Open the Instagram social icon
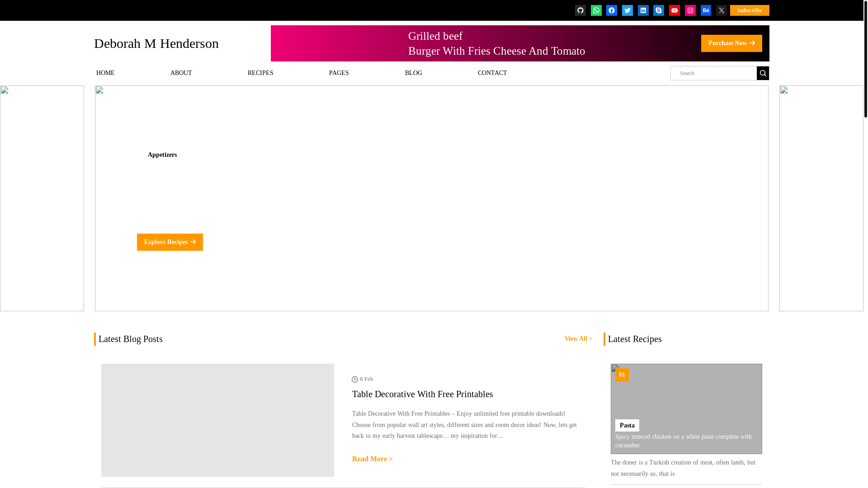The height and width of the screenshot is (488, 868). (690, 10)
